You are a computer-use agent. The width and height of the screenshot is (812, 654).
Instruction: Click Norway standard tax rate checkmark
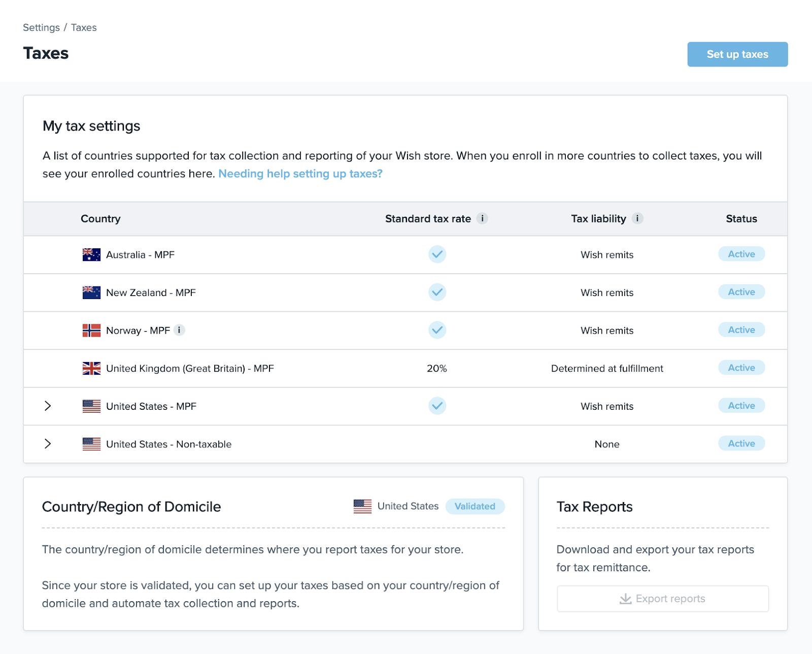click(437, 330)
